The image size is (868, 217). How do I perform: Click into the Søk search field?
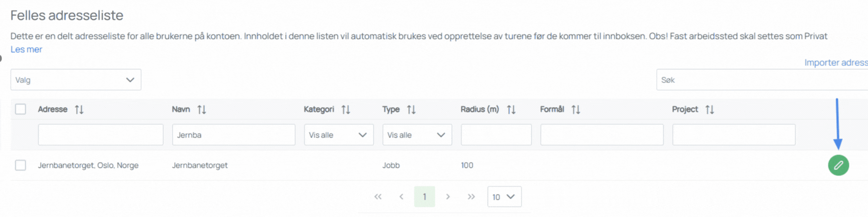pyautogui.click(x=761, y=80)
